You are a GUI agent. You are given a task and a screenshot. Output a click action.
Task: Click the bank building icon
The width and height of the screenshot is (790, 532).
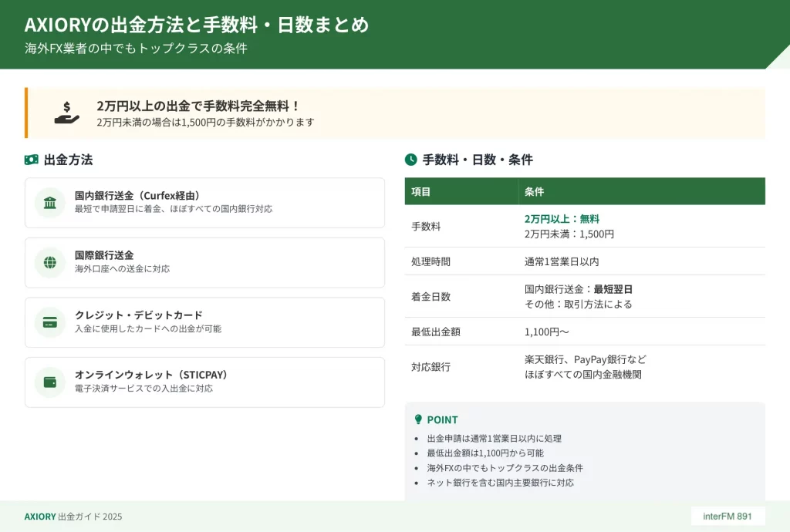(50, 203)
